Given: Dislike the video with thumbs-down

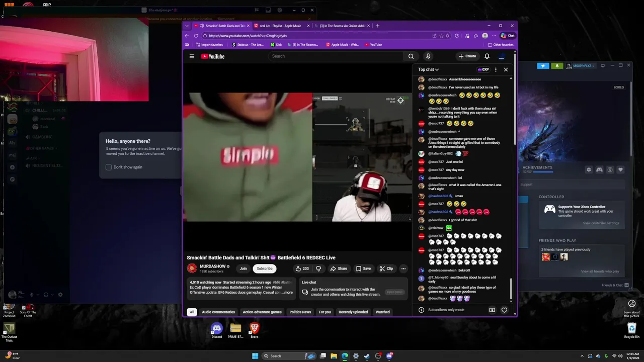Looking at the screenshot, I should [318, 268].
